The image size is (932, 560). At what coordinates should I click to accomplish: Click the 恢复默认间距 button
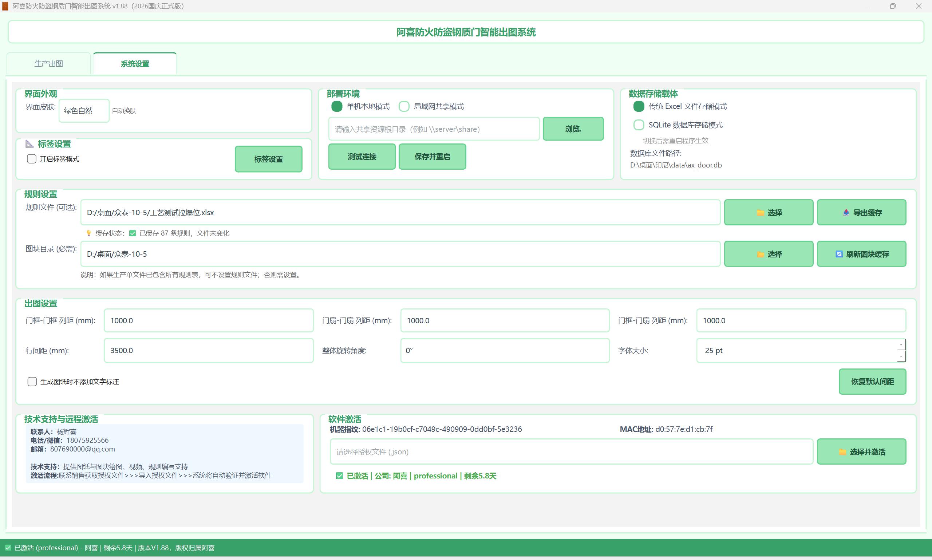pos(872,382)
